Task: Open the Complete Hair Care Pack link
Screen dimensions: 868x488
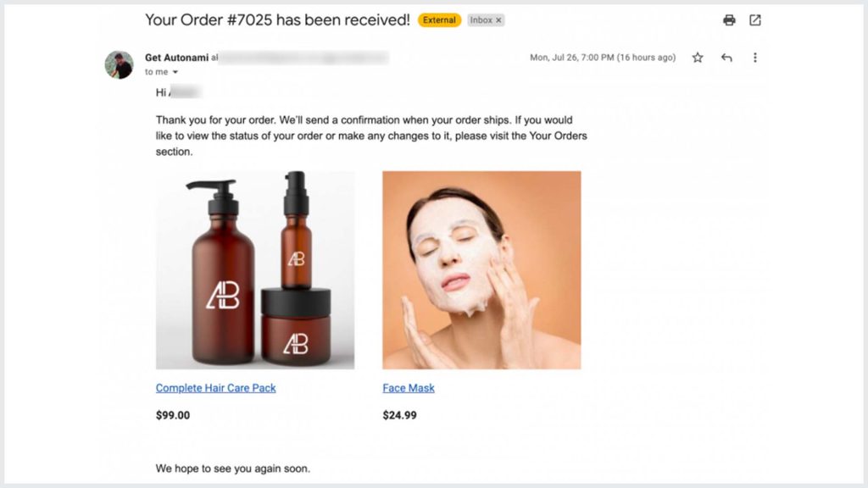Action: [216, 388]
